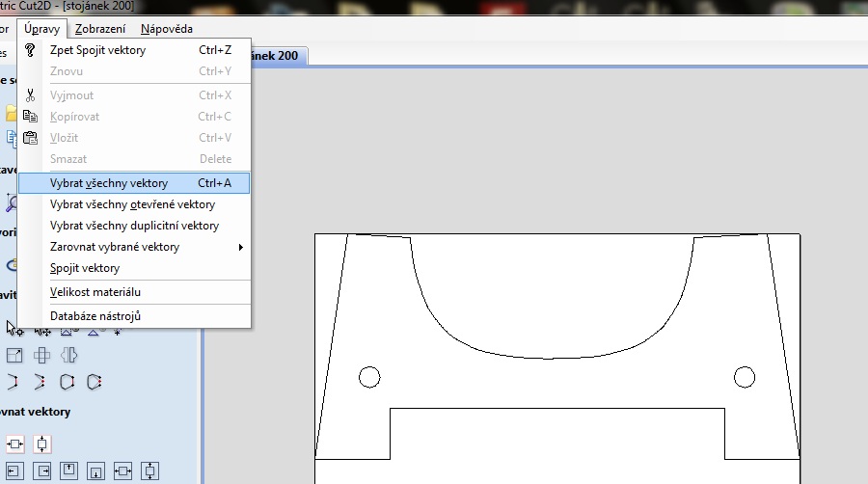Click the resize vectors icon with diagonal arrow

[x=15, y=356]
